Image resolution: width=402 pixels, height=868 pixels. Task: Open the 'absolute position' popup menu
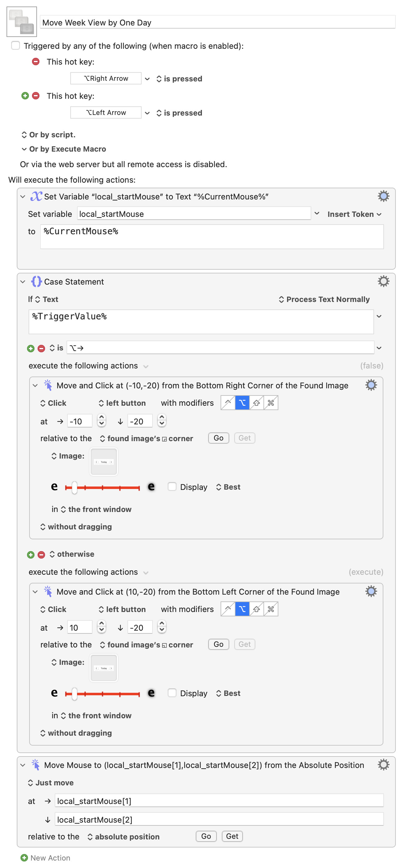(123, 836)
